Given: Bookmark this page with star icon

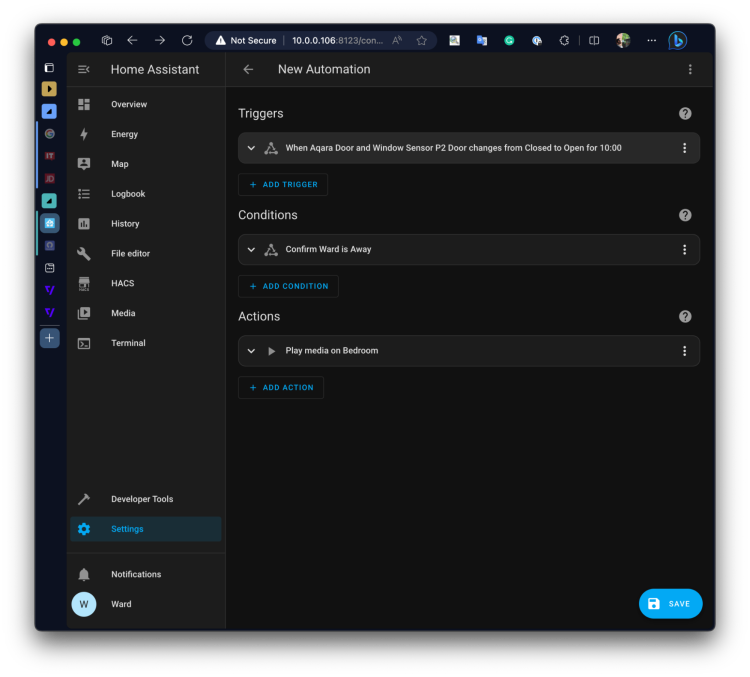Looking at the screenshot, I should tap(421, 41).
